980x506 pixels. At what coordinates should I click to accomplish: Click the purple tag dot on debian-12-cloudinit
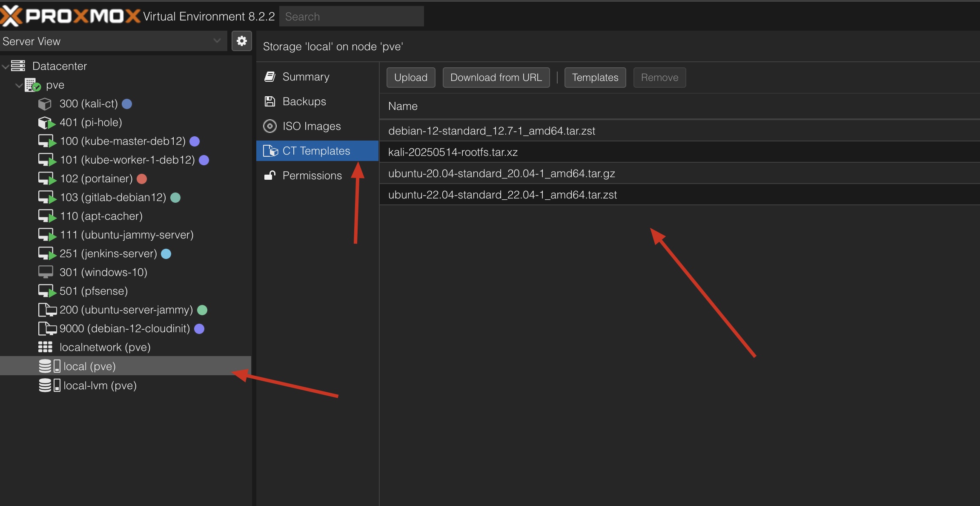pyautogui.click(x=199, y=329)
